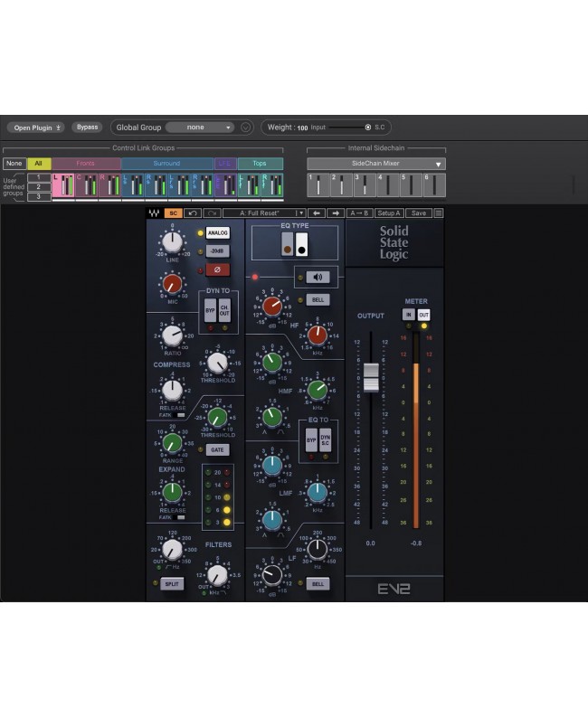Viewport: 588px width, 718px height.
Task: Click the LINE input gain knob
Action: pos(172,242)
